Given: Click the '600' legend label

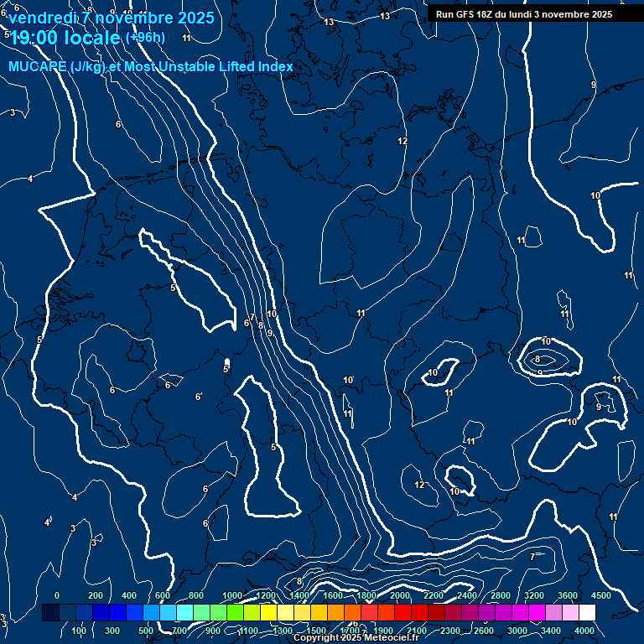Looking at the screenshot, I should tap(163, 595).
